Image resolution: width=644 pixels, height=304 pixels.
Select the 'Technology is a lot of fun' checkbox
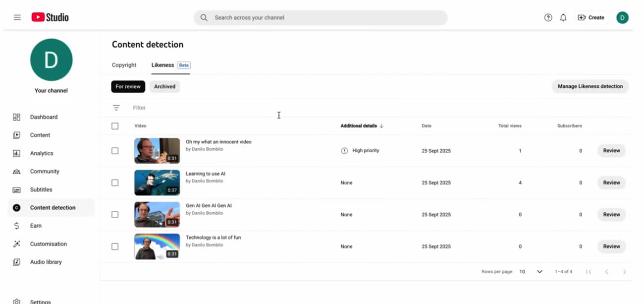pos(115,246)
